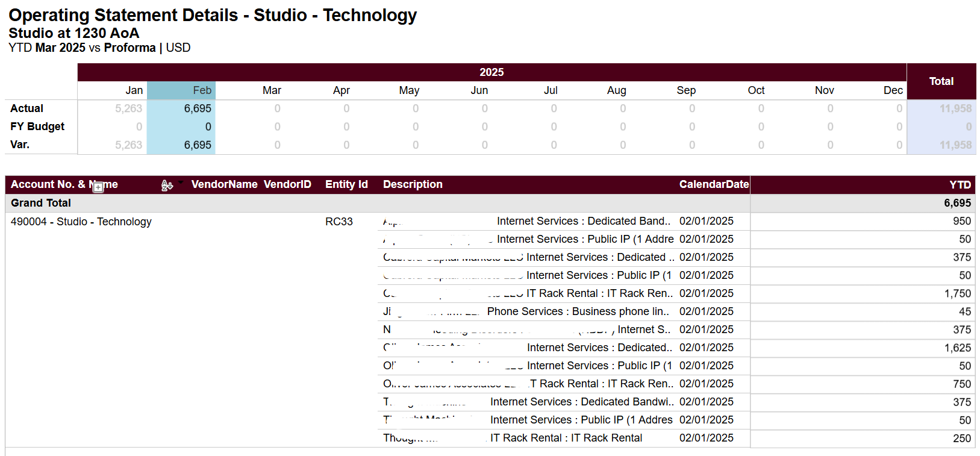Click the VendorID column header
Screen dimensions: 980x456
(x=287, y=184)
